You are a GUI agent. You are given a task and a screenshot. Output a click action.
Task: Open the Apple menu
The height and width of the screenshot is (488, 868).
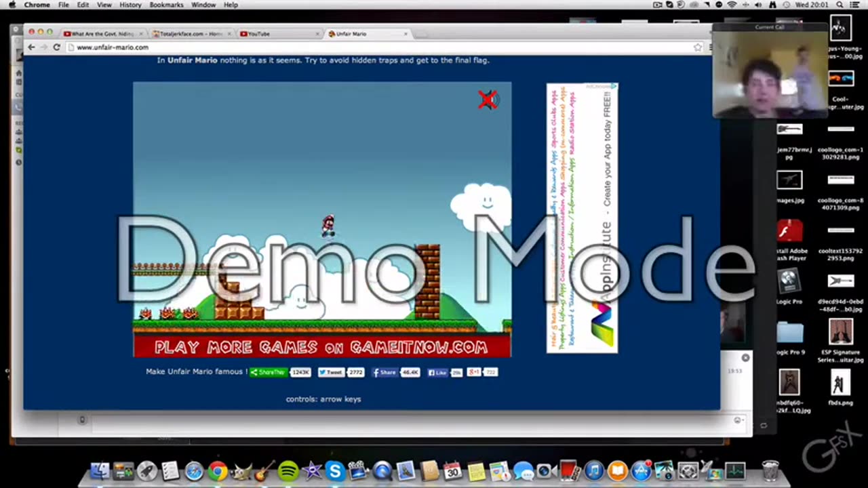[x=11, y=5]
